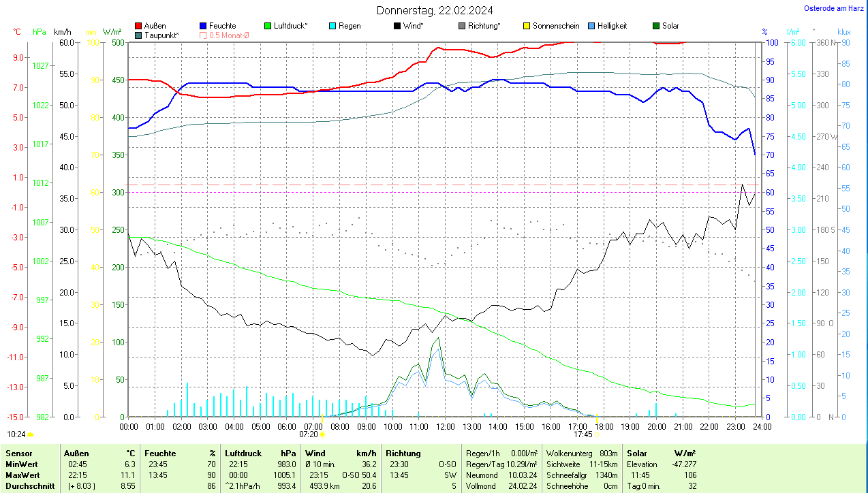The width and height of the screenshot is (868, 493).
Task: Open the Osterode am Harz link
Action: tap(834, 8)
